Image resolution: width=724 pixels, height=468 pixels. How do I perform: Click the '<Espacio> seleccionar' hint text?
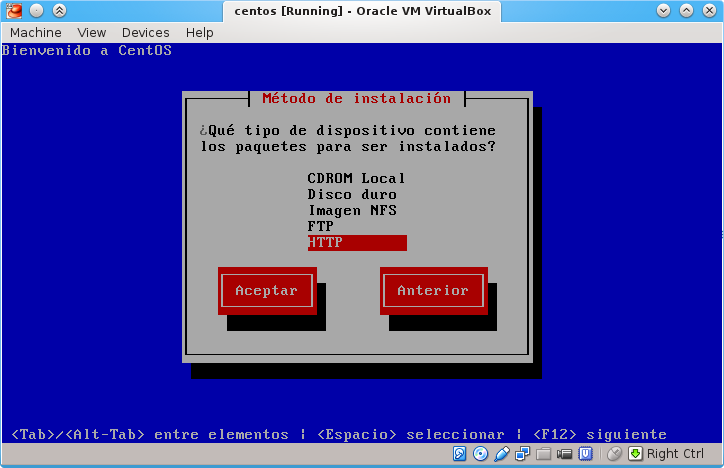pyautogui.click(x=410, y=435)
